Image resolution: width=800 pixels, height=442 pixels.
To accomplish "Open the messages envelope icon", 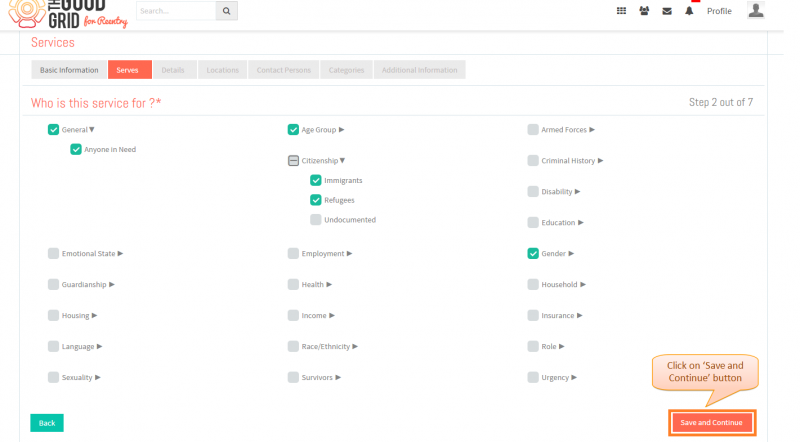I will point(667,11).
